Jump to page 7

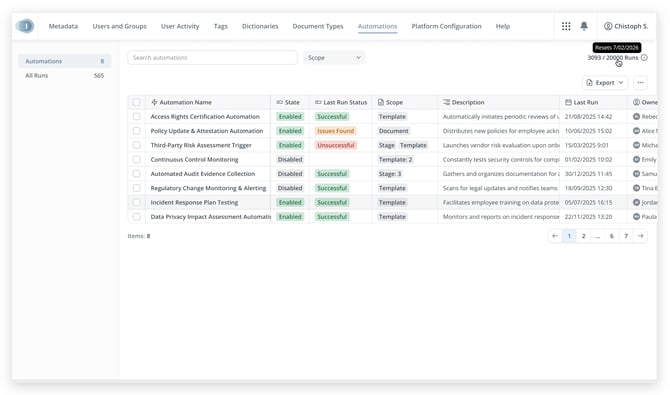point(626,236)
